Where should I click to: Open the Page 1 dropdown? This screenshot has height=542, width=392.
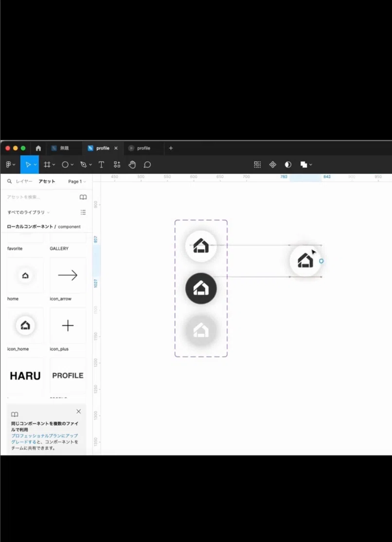click(x=77, y=181)
